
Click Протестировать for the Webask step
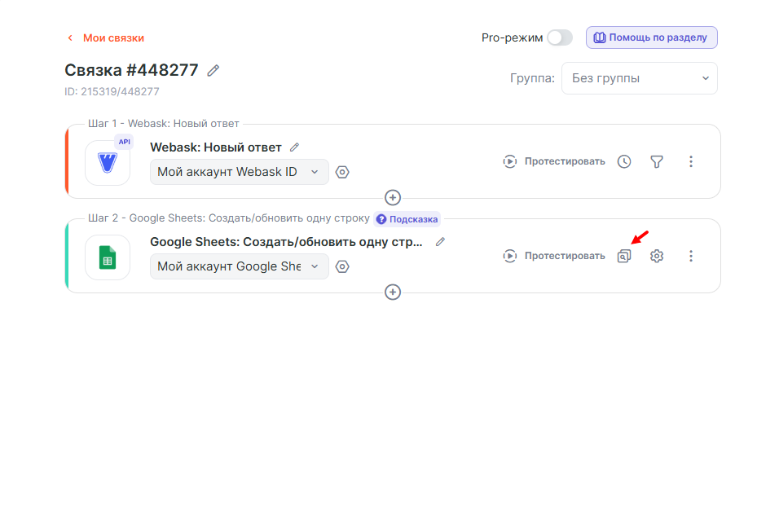coord(554,161)
